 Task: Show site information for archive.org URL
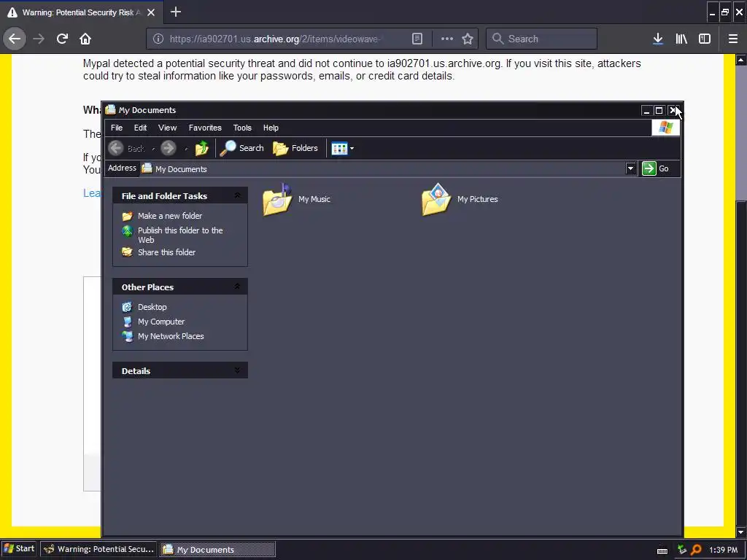[x=158, y=39]
